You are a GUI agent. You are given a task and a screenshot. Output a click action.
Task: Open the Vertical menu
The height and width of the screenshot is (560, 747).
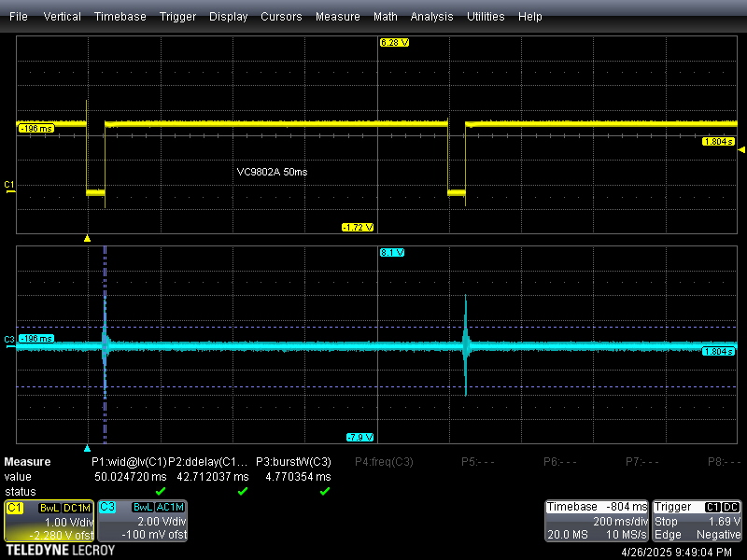coord(62,17)
